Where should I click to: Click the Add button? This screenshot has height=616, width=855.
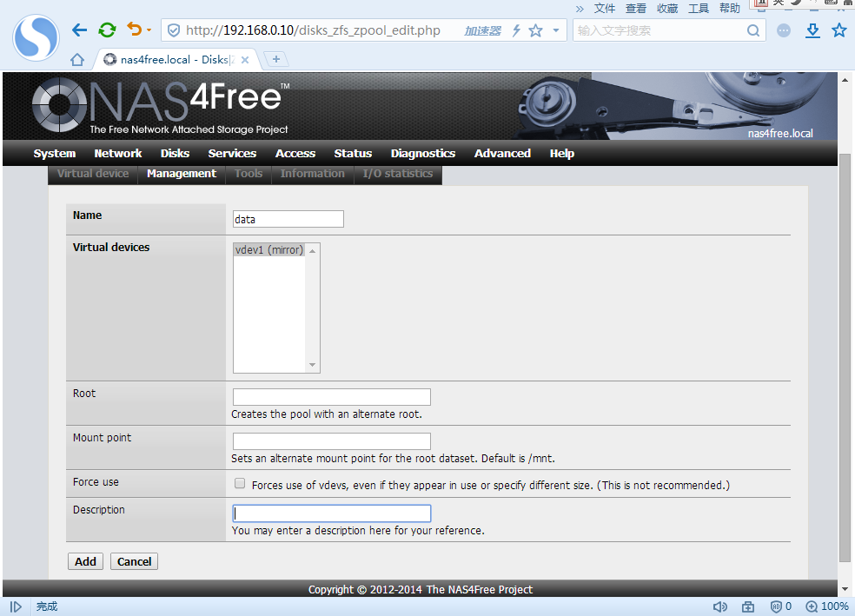click(x=86, y=561)
